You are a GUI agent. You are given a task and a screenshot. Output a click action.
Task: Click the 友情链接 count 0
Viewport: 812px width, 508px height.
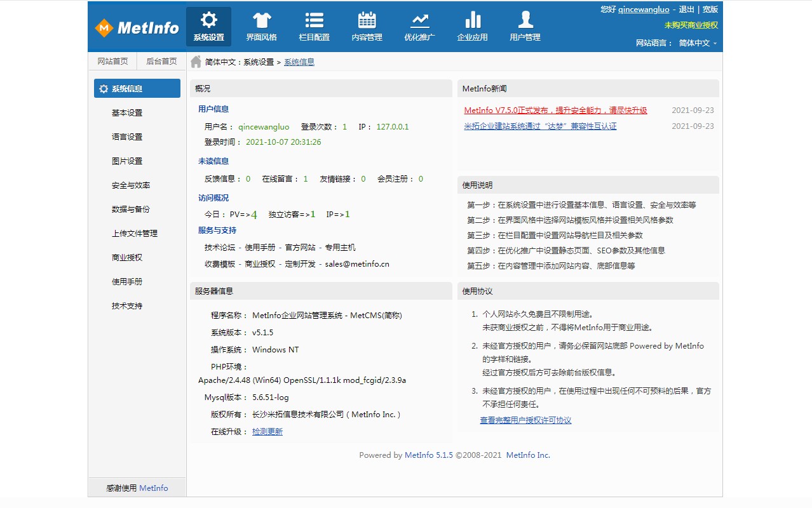pos(363,179)
